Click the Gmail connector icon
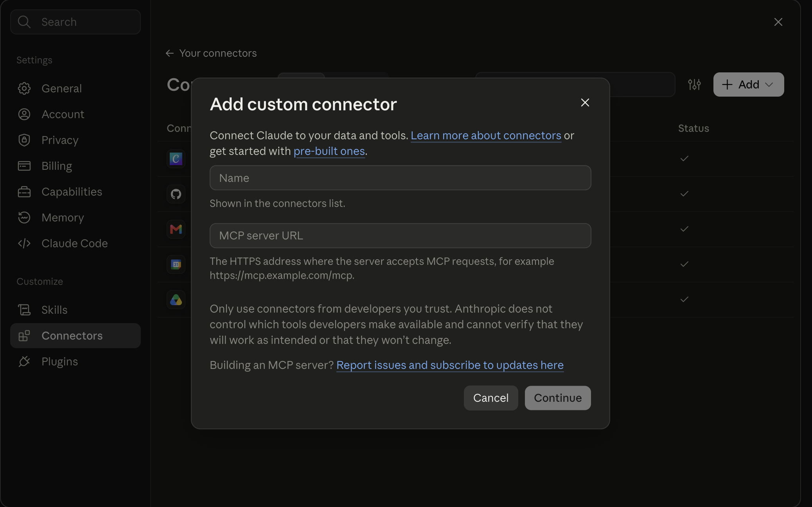Viewport: 812px width, 507px height. click(x=176, y=229)
